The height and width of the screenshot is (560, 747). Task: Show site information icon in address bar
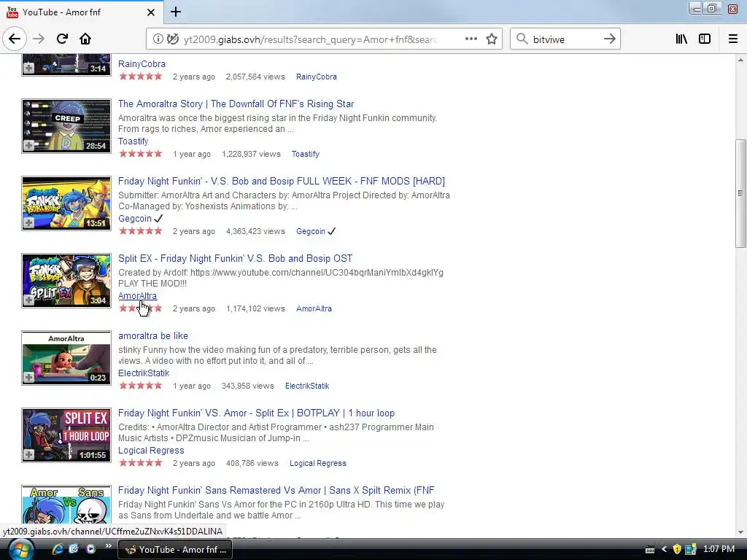coord(158,39)
